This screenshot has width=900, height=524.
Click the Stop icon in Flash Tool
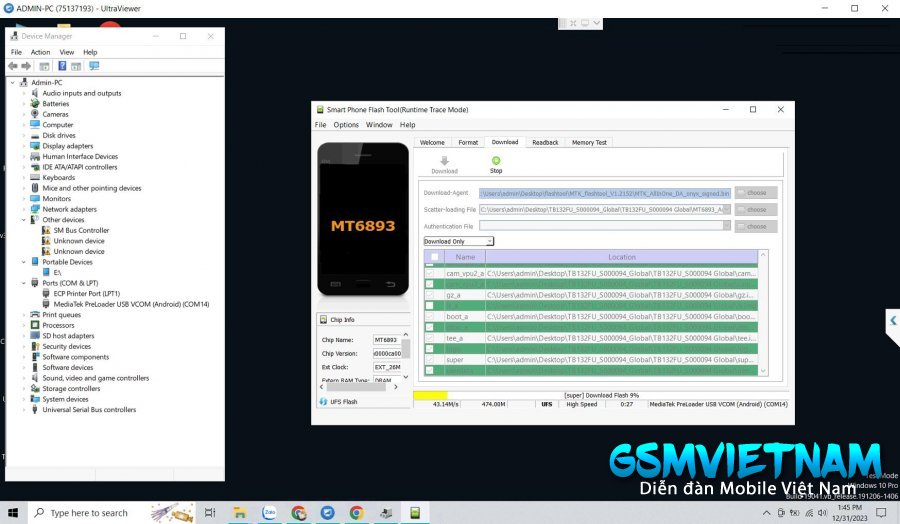[x=496, y=161]
